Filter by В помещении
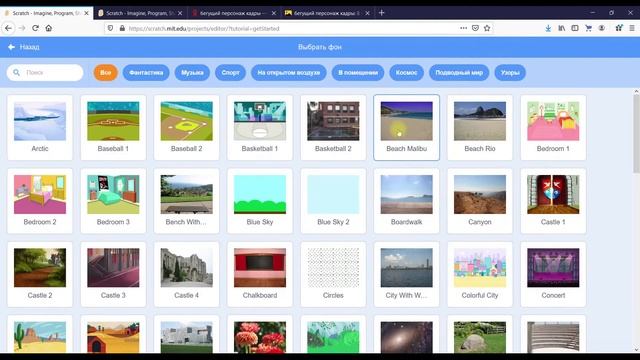Viewport: 640px width, 360px height. click(358, 73)
